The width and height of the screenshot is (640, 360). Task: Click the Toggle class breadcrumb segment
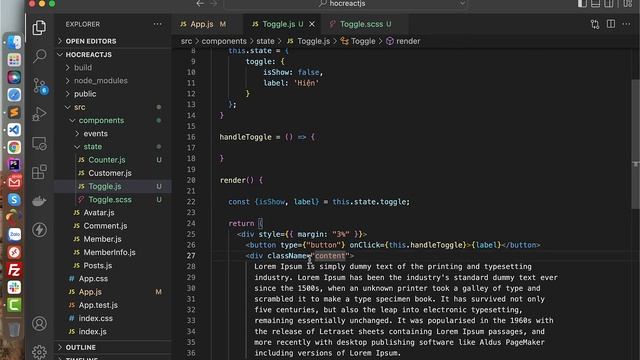tap(358, 41)
